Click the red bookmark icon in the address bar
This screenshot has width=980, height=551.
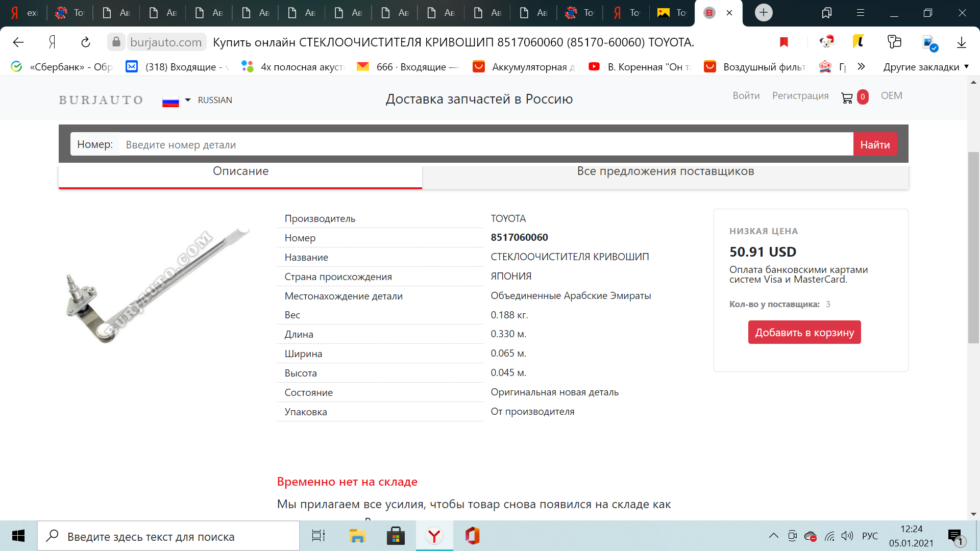point(784,42)
